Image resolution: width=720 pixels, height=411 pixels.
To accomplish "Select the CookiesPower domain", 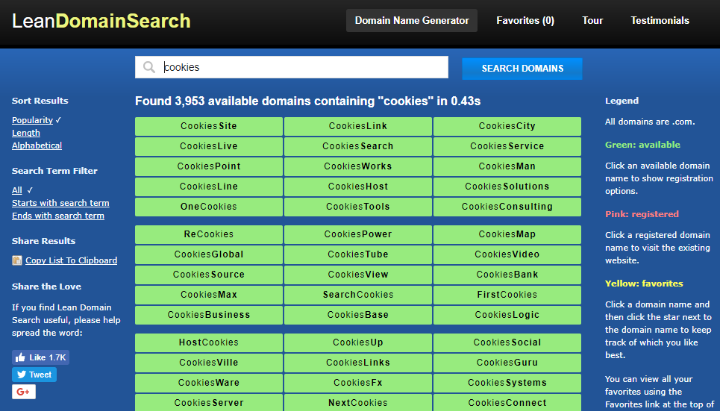I will tap(358, 234).
